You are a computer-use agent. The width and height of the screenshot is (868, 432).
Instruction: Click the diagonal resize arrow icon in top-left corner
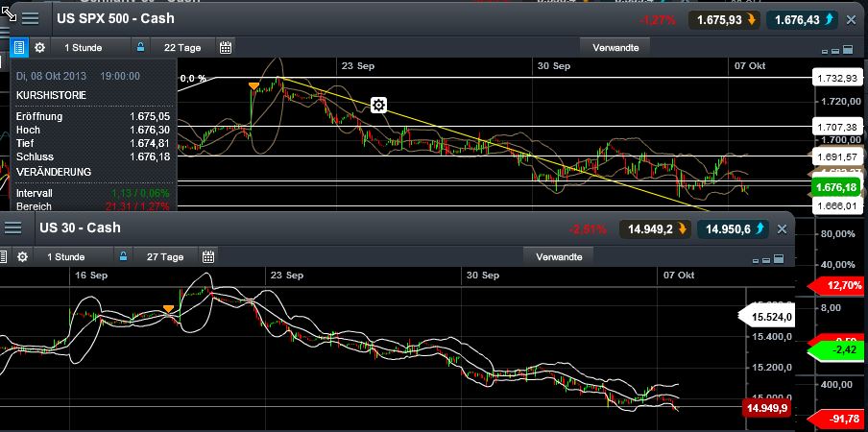9,13
